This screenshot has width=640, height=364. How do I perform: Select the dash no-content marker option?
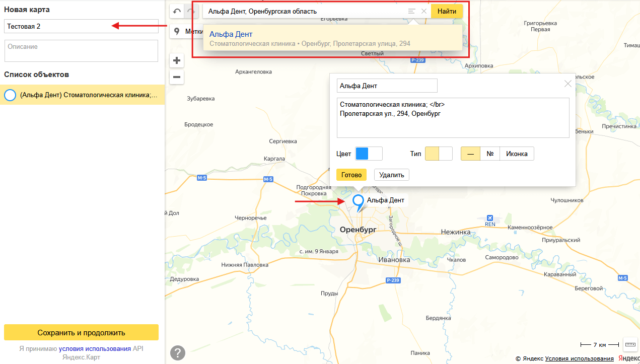(x=470, y=154)
